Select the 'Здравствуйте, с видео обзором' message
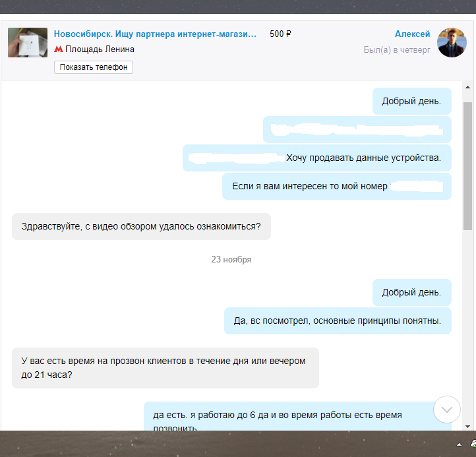Viewport: 476px width, 457px height. [141, 226]
